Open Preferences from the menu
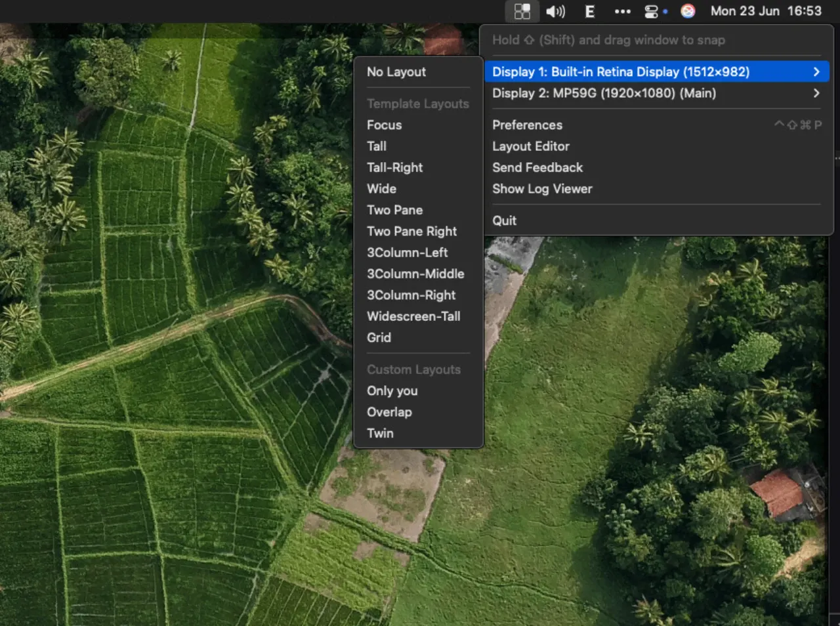The width and height of the screenshot is (840, 626). [657, 125]
